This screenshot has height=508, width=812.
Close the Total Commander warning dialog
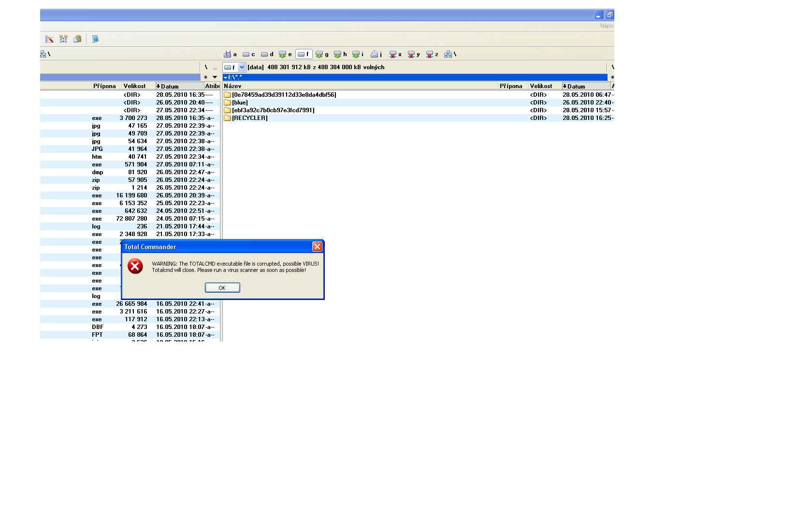coord(317,247)
